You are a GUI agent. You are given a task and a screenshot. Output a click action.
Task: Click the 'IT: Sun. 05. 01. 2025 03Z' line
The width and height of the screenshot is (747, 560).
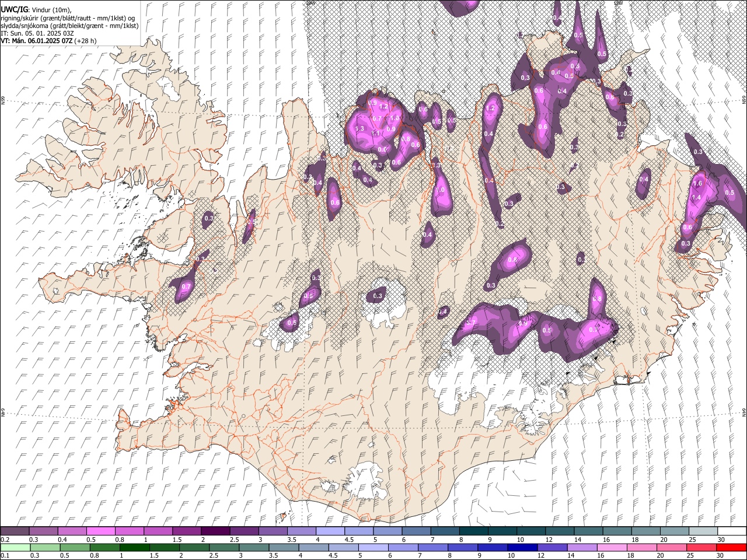[x=37, y=33]
